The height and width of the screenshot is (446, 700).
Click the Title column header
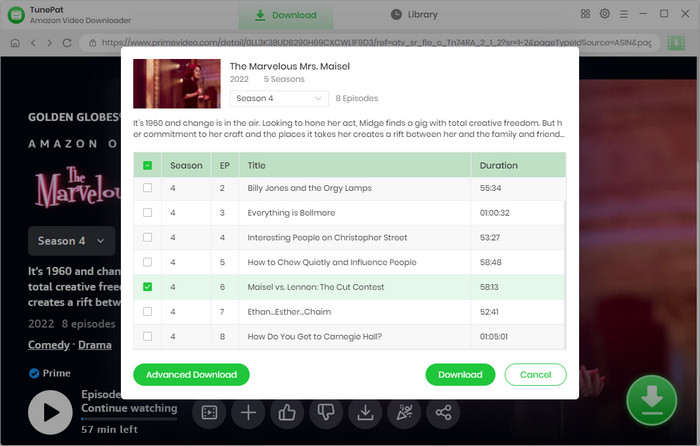click(355, 166)
